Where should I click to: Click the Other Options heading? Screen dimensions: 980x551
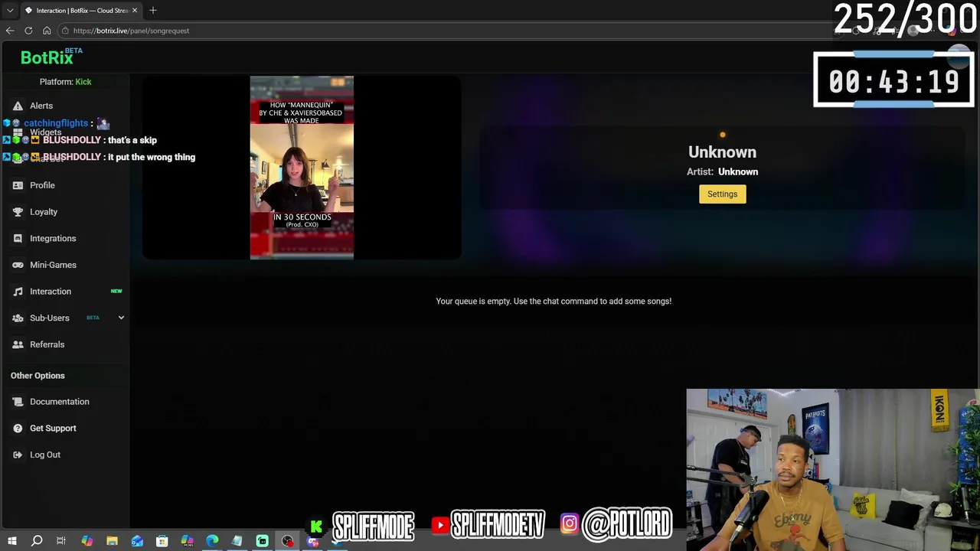[x=38, y=376]
